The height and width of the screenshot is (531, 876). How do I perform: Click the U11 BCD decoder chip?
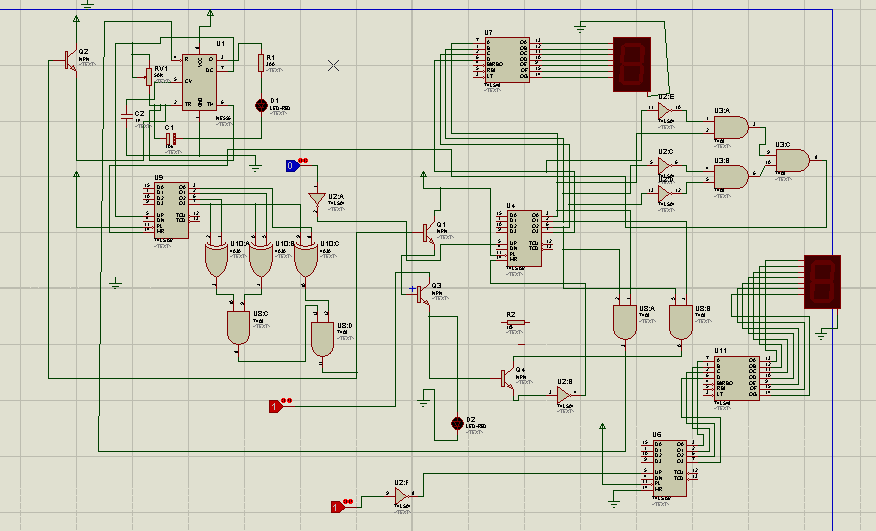[737, 378]
